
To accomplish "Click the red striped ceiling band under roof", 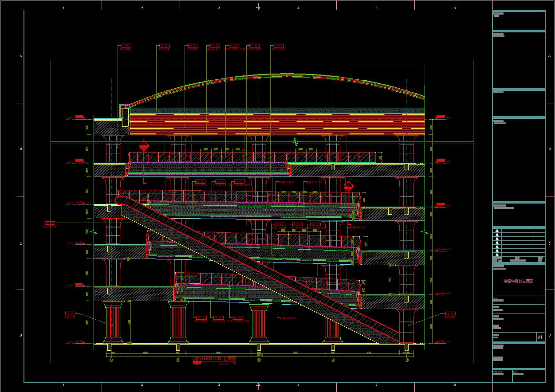I will coord(275,124).
